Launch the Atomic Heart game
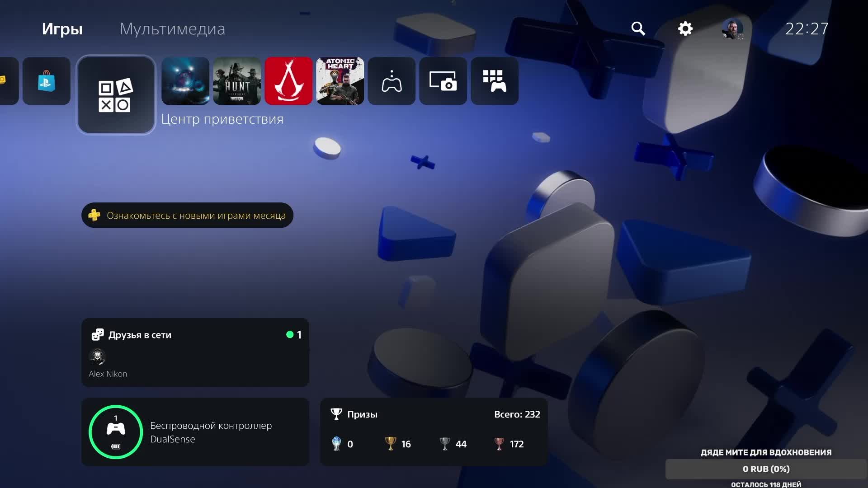868x488 pixels. (x=340, y=81)
